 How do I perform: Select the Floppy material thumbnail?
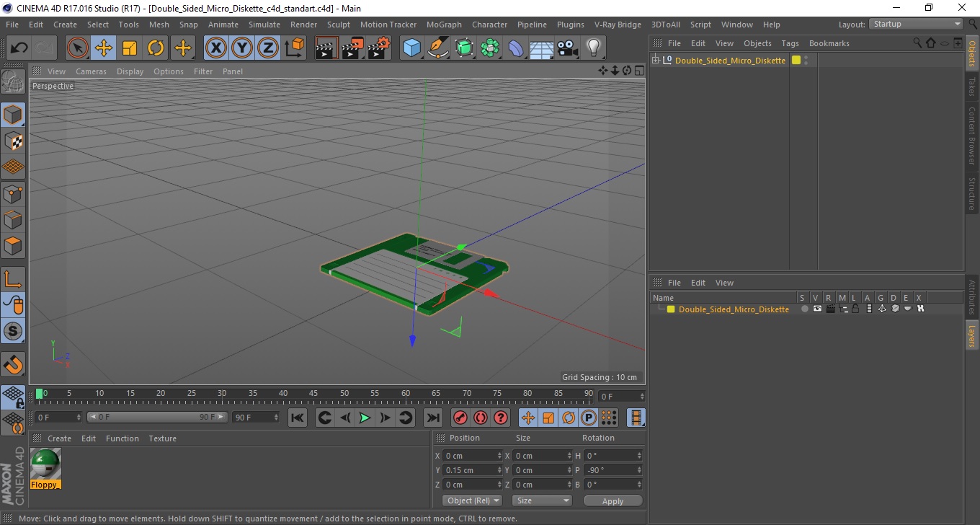(x=45, y=468)
